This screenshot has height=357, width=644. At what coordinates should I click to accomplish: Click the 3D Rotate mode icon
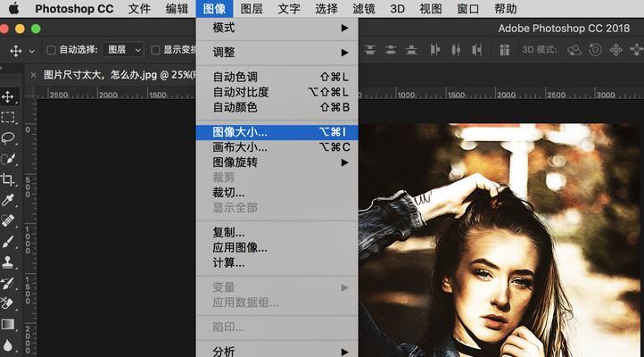(x=574, y=50)
